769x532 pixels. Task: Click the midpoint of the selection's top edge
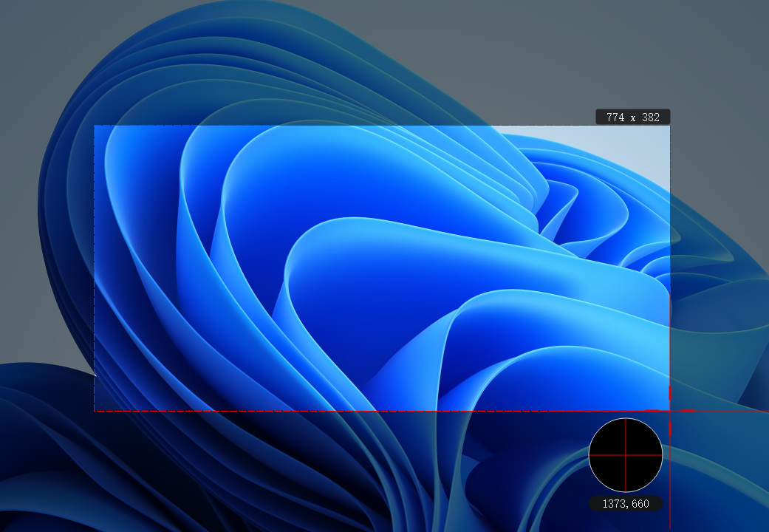coord(382,126)
